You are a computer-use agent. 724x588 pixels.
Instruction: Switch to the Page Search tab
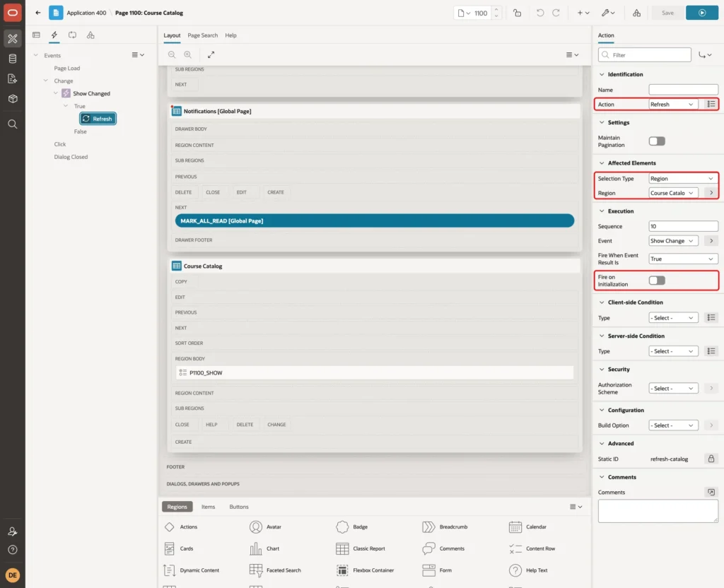point(203,35)
